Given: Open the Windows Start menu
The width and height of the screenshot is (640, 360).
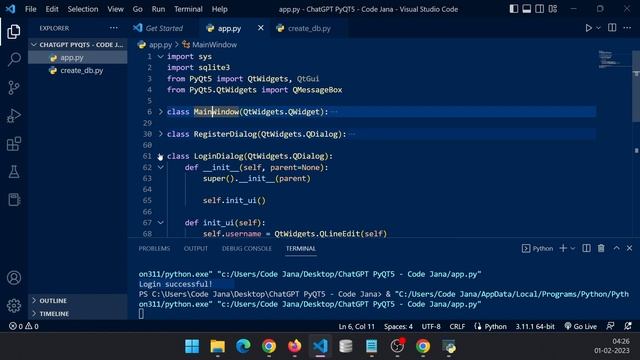Looking at the screenshot, I should pyautogui.click(x=192, y=346).
